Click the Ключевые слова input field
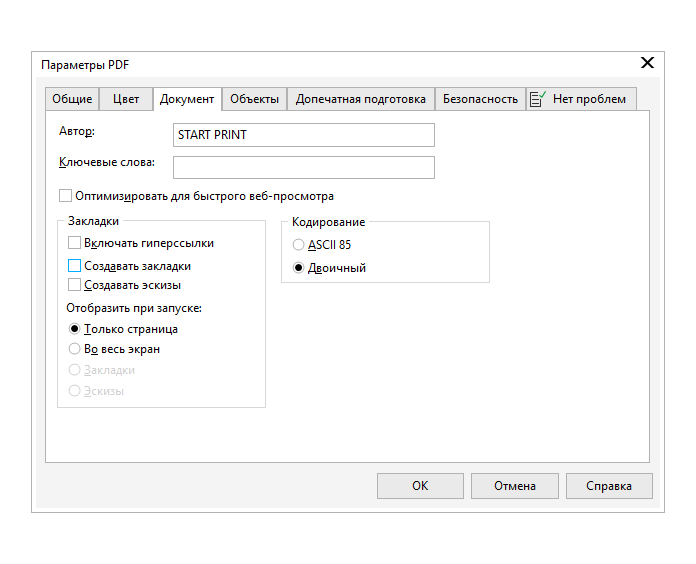696x564 pixels. tap(304, 167)
